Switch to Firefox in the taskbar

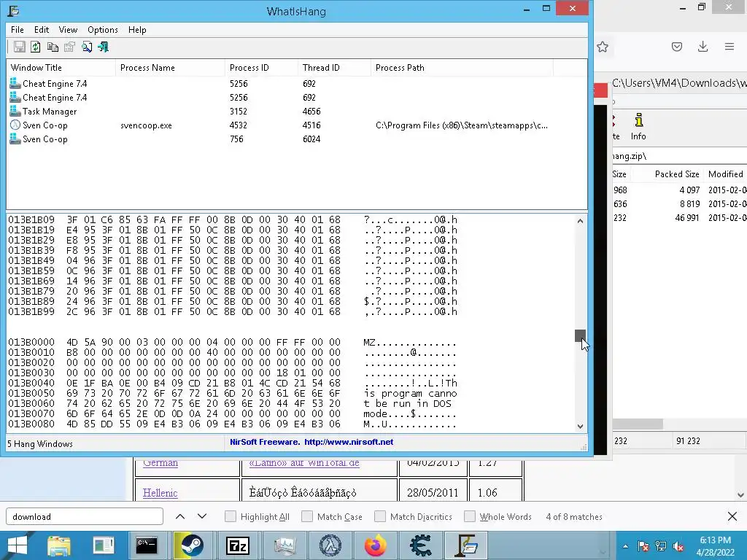point(376,545)
